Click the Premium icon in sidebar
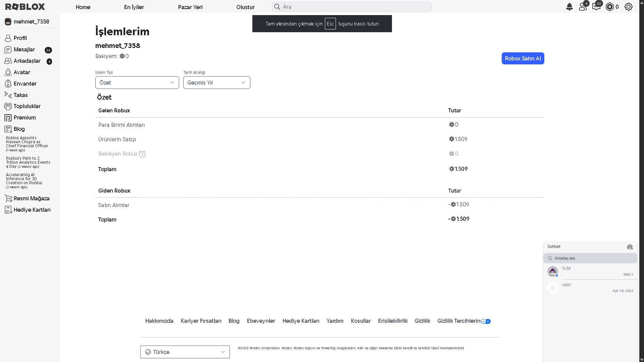The height and width of the screenshot is (362, 644). point(8,118)
